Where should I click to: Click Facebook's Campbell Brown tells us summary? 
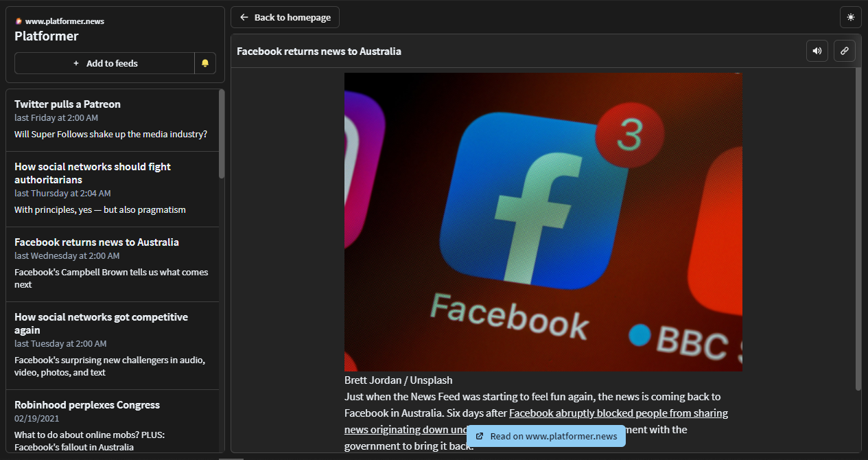coord(111,278)
